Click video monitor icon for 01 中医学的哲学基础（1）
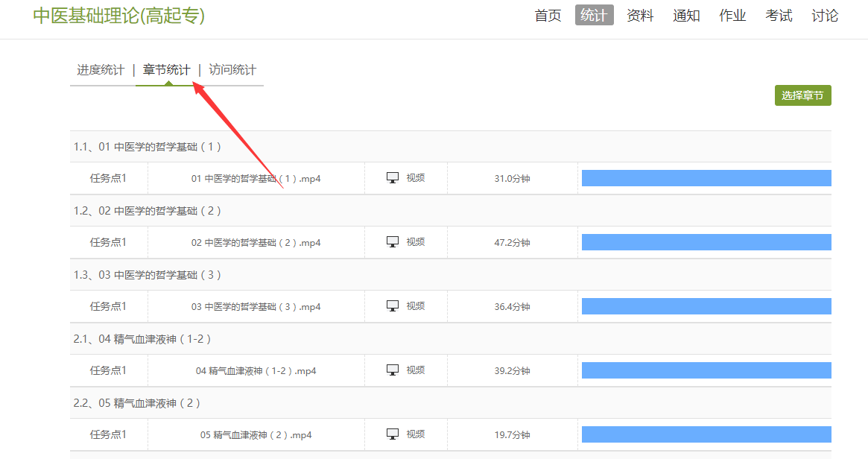Viewport: 868px width, 459px height. pyautogui.click(x=393, y=178)
